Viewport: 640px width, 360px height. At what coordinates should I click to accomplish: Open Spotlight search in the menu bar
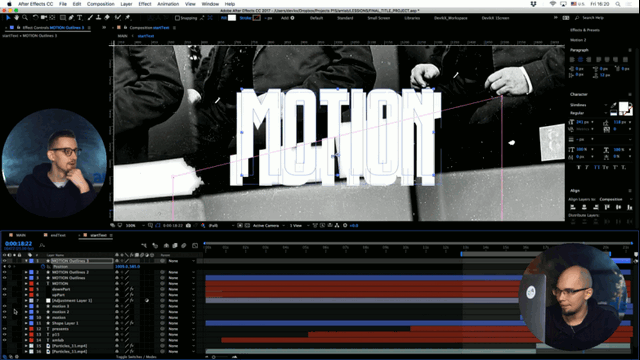(x=618, y=4)
